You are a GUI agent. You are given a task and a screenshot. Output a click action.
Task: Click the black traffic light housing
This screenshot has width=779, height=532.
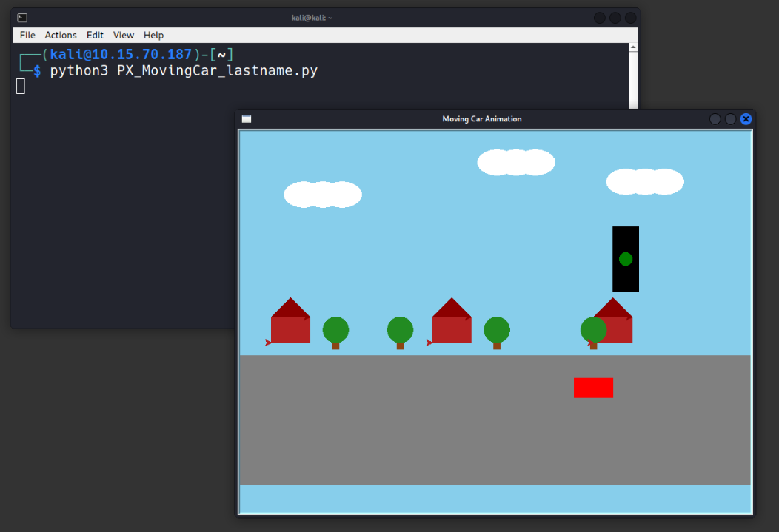(x=626, y=238)
